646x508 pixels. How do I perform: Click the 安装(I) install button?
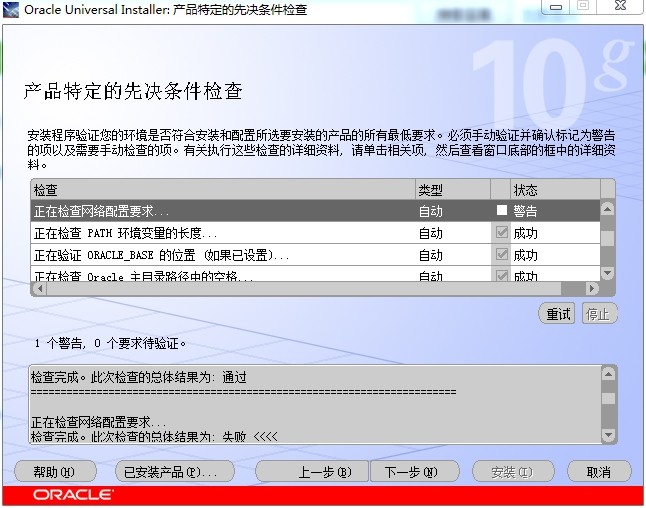tap(513, 472)
